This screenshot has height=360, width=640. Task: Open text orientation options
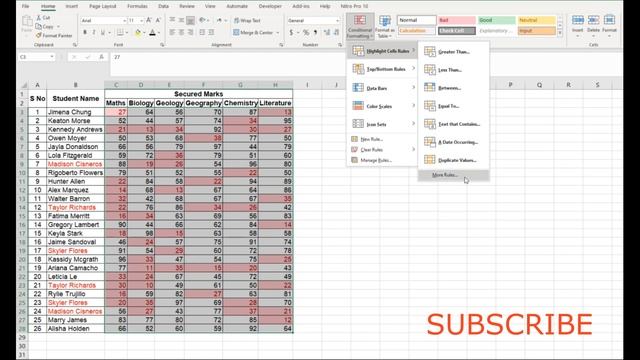203,20
